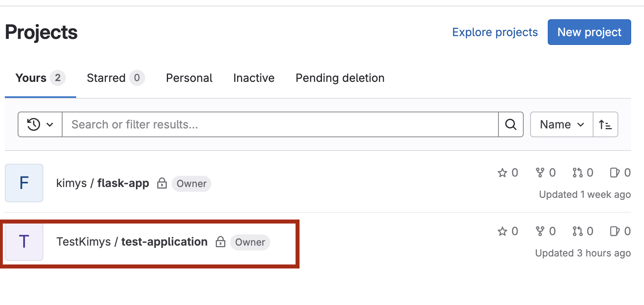The width and height of the screenshot is (644, 305).
Task: Open merge requests icon for test-application
Action: click(577, 231)
